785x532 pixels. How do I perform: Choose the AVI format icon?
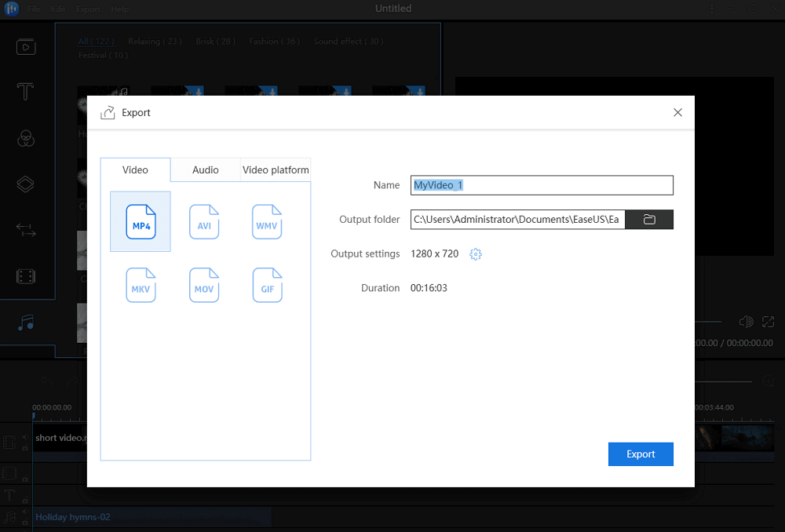204,222
